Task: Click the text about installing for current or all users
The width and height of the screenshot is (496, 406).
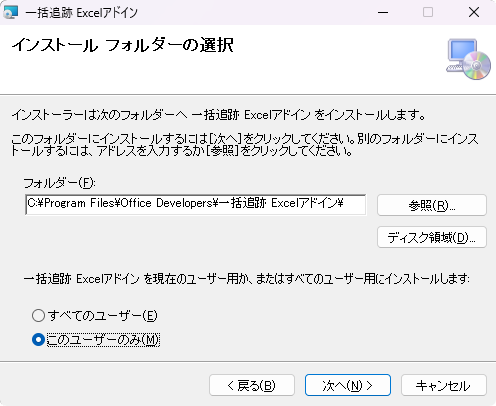Action: 247,279
